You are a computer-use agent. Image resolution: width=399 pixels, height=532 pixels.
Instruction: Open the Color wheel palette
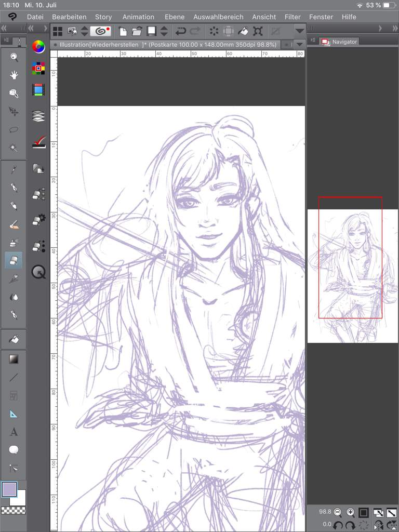click(x=38, y=46)
